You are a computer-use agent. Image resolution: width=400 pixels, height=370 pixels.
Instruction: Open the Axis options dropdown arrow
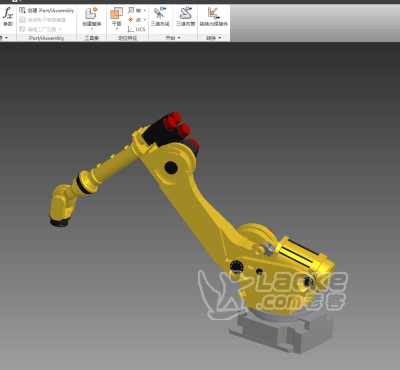(x=145, y=11)
